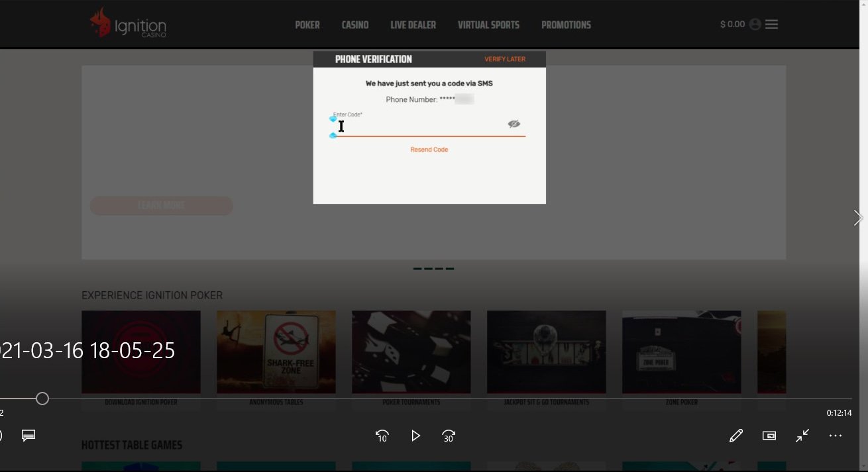Open the Poker menu
Viewport: 868px width, 472px height.
tap(307, 25)
